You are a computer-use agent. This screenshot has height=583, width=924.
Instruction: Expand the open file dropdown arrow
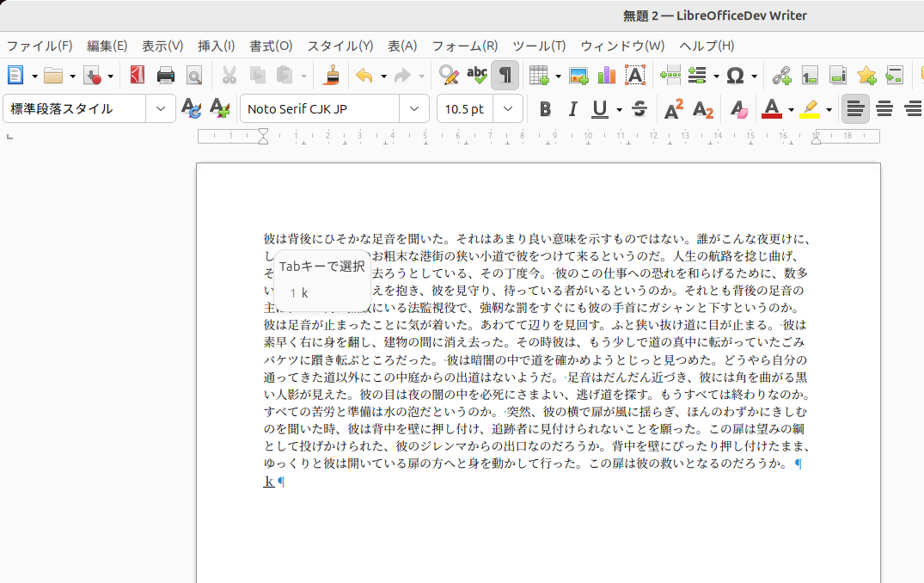click(x=72, y=76)
